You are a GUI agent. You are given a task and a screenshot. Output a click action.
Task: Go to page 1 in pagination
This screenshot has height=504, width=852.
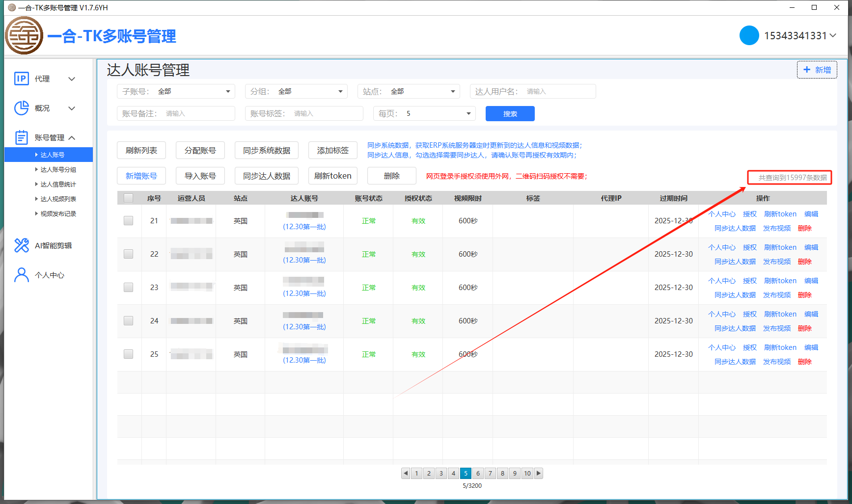pyautogui.click(x=416, y=473)
